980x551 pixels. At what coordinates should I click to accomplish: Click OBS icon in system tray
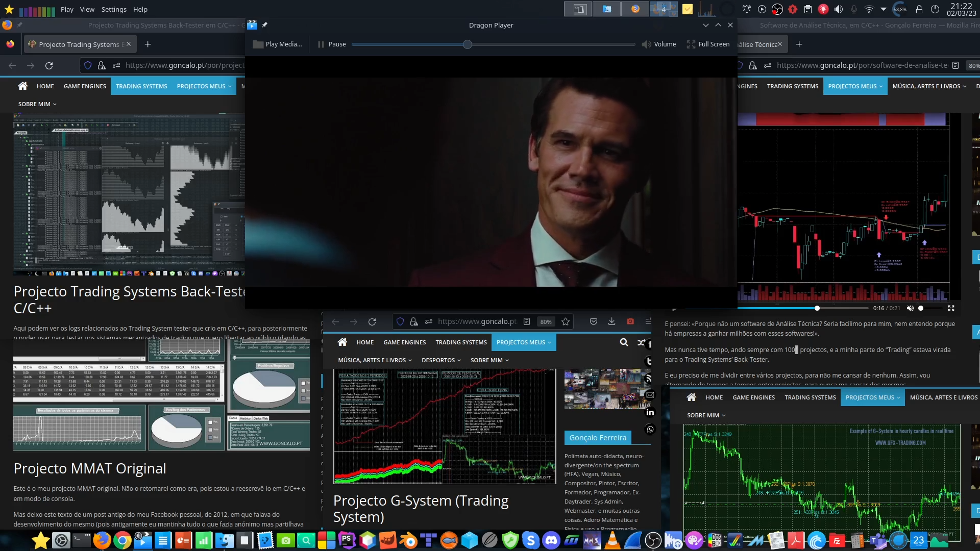pyautogui.click(x=777, y=9)
